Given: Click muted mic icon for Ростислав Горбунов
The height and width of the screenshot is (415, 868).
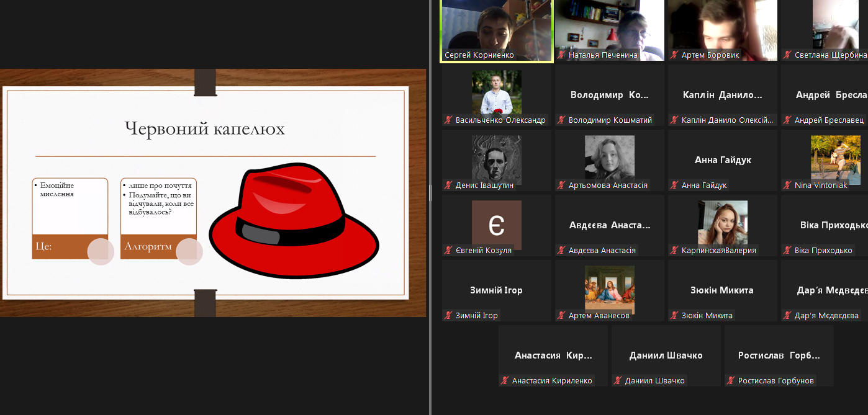Looking at the screenshot, I should 731,381.
